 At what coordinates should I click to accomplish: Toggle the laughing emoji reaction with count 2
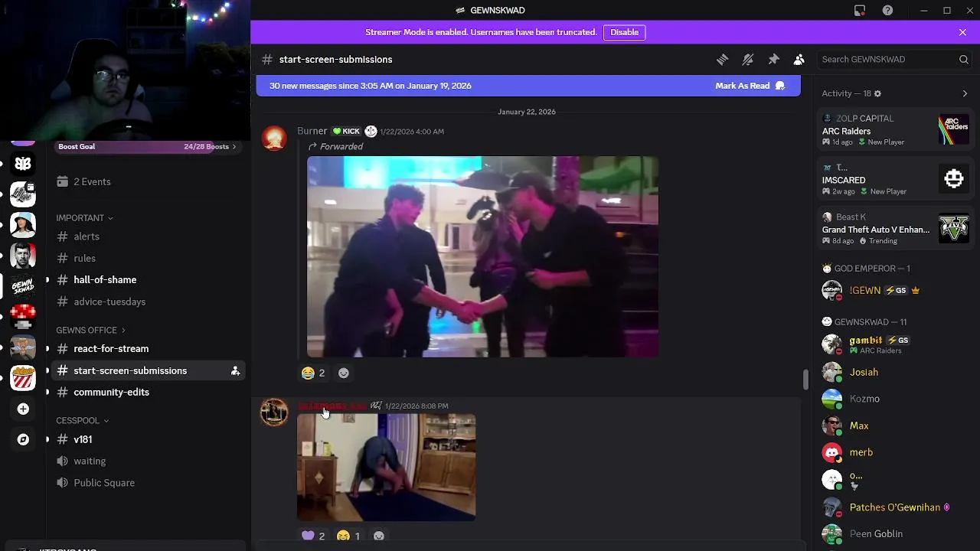314,373
